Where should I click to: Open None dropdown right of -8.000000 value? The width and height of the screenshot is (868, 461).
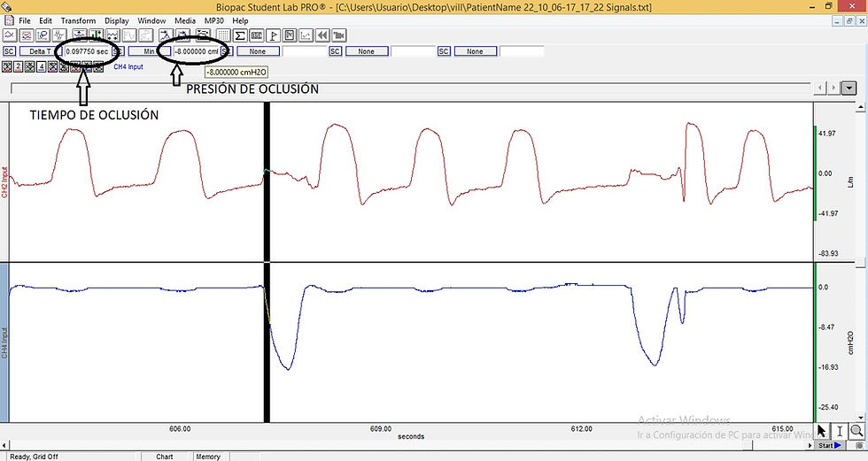[x=258, y=51]
